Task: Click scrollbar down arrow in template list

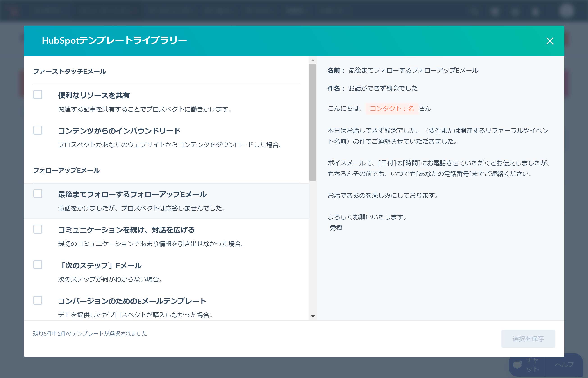Action: coord(313,316)
